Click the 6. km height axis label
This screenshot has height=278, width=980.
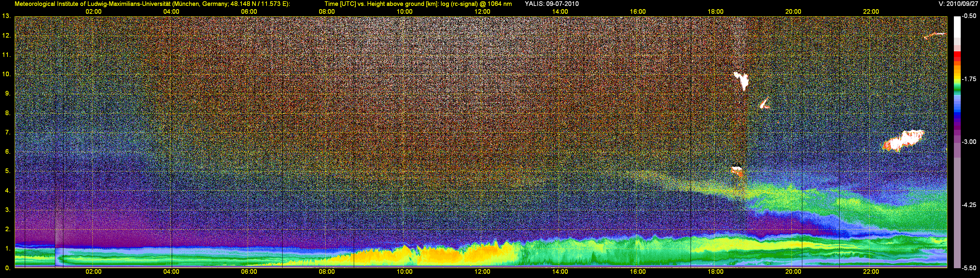(8, 152)
